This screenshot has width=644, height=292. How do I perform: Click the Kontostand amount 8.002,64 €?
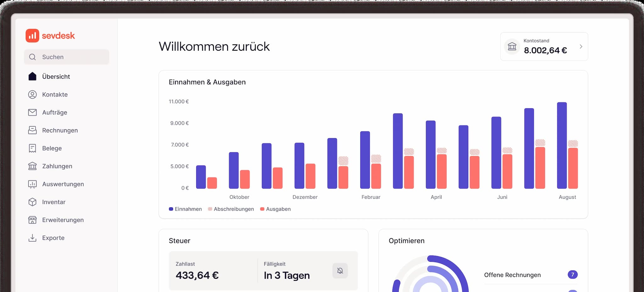(545, 50)
